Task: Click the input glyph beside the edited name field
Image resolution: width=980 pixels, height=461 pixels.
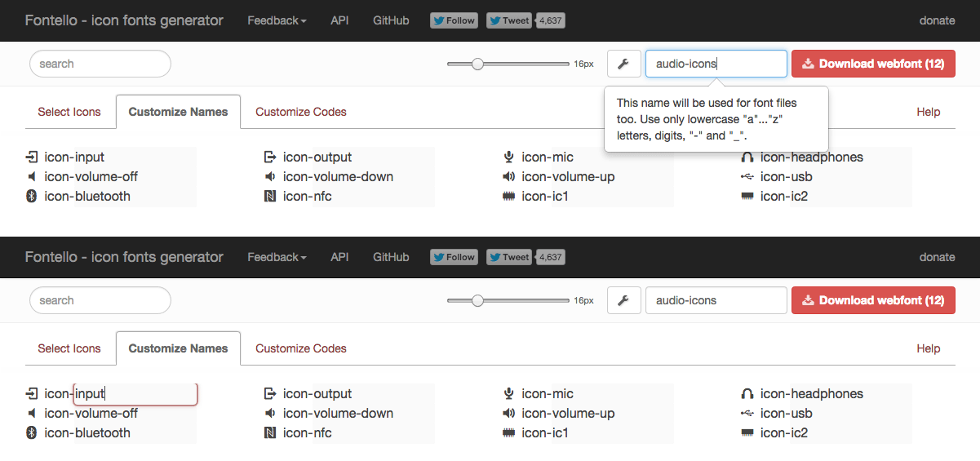Action: (x=32, y=394)
